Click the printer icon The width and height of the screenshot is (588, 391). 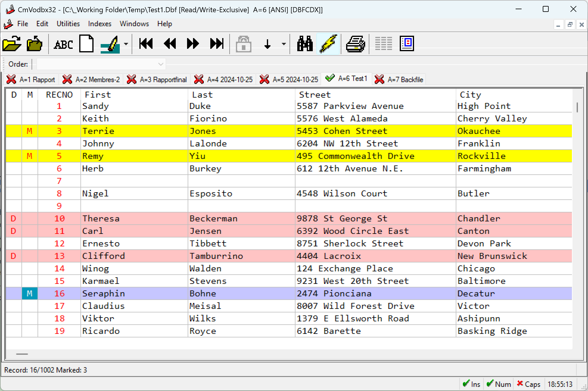pyautogui.click(x=355, y=44)
